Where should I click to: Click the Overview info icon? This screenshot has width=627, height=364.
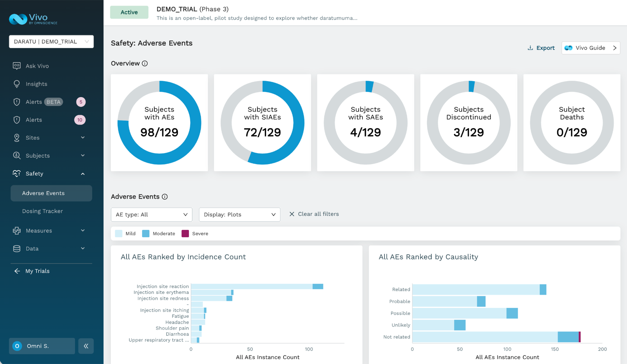(145, 63)
